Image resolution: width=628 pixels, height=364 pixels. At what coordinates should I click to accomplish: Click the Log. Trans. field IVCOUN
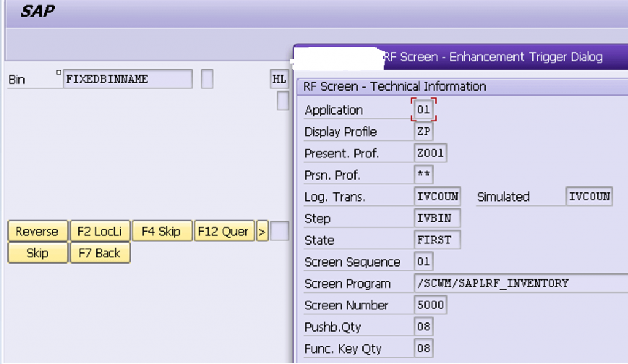(437, 196)
